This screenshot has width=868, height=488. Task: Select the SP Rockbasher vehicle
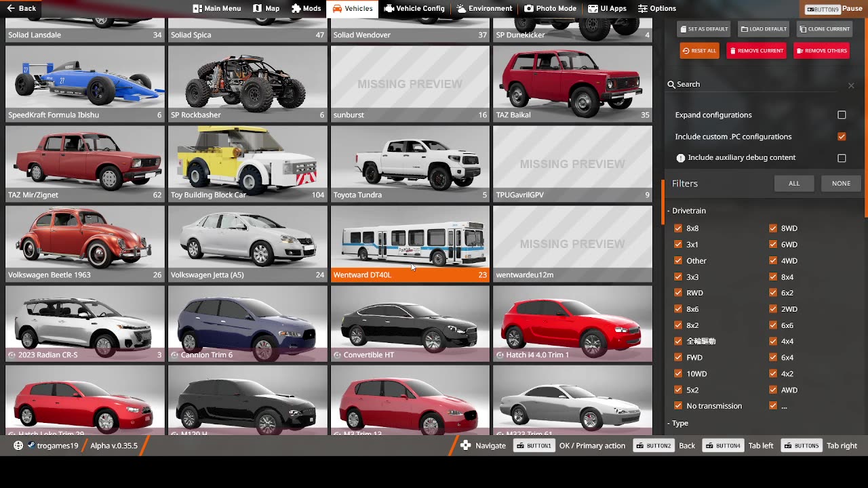click(248, 83)
